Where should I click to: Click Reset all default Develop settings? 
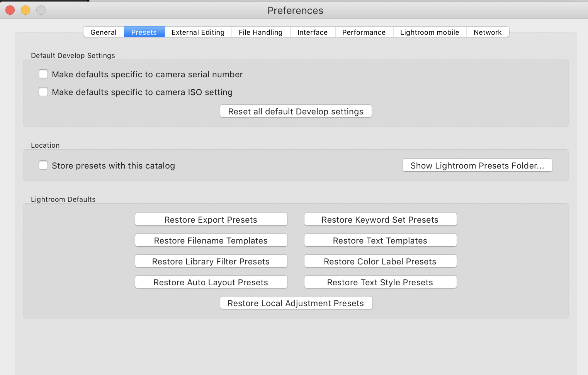tap(296, 111)
